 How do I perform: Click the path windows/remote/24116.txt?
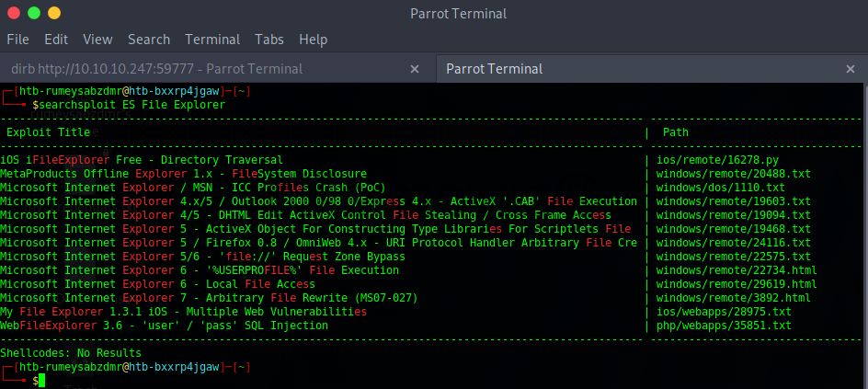(x=734, y=243)
